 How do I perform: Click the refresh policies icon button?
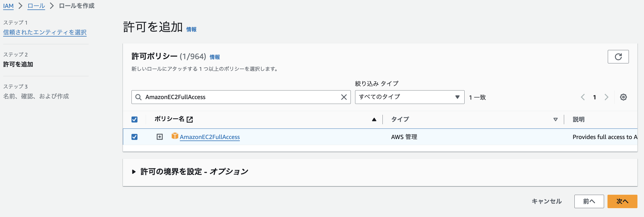618,57
